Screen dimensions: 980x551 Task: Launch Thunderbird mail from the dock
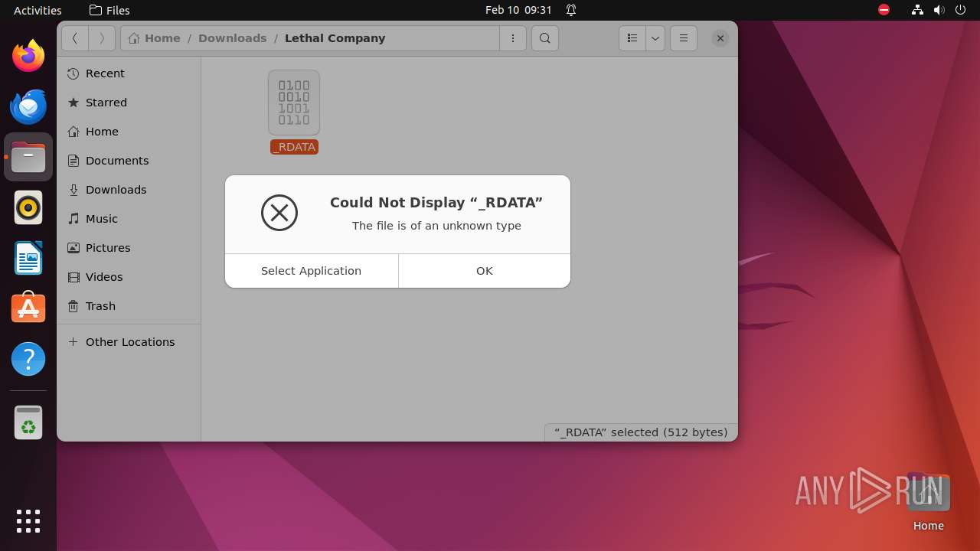click(28, 106)
